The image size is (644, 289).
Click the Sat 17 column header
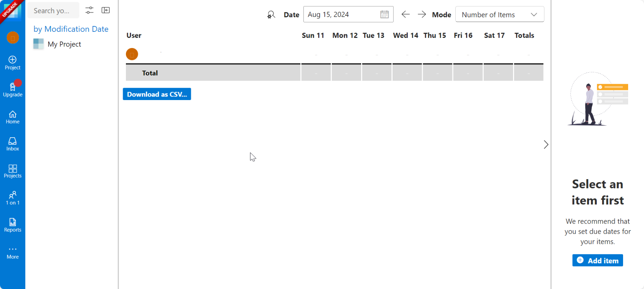click(x=494, y=35)
